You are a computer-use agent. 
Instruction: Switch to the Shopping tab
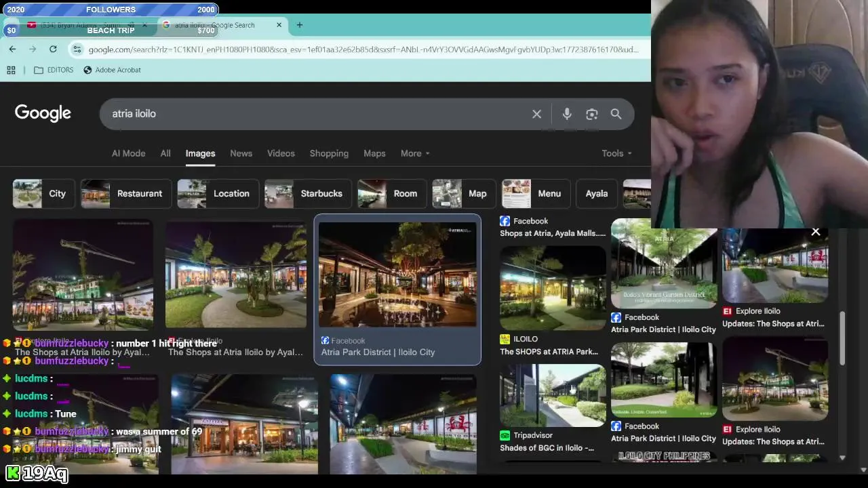click(329, 153)
